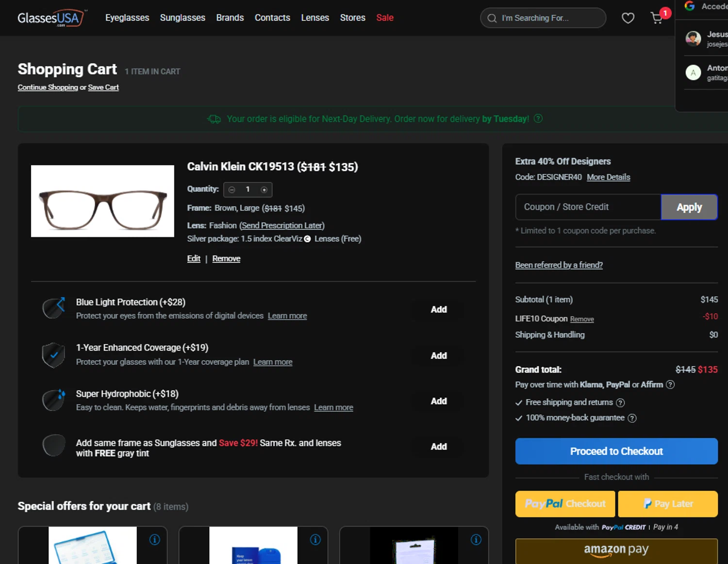This screenshot has width=728, height=564.
Task: Decrease quantity with minus icon
Action: [x=232, y=190]
